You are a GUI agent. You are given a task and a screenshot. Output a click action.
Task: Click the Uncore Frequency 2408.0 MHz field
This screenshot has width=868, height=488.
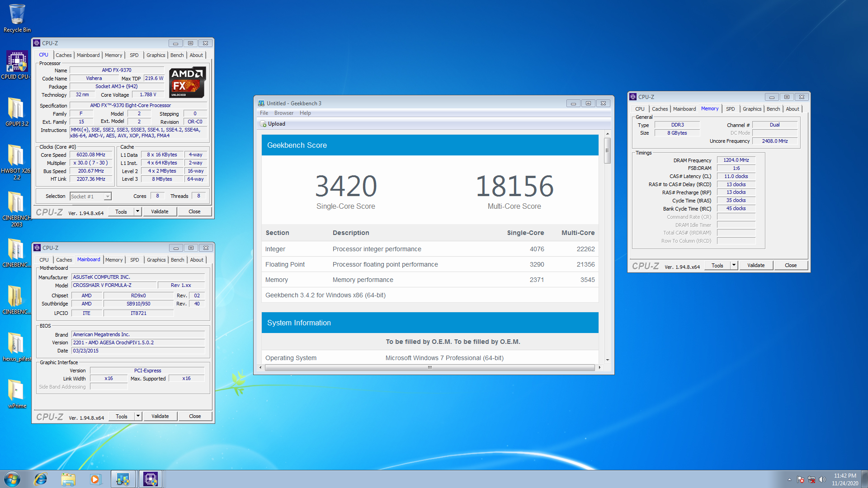tap(775, 141)
